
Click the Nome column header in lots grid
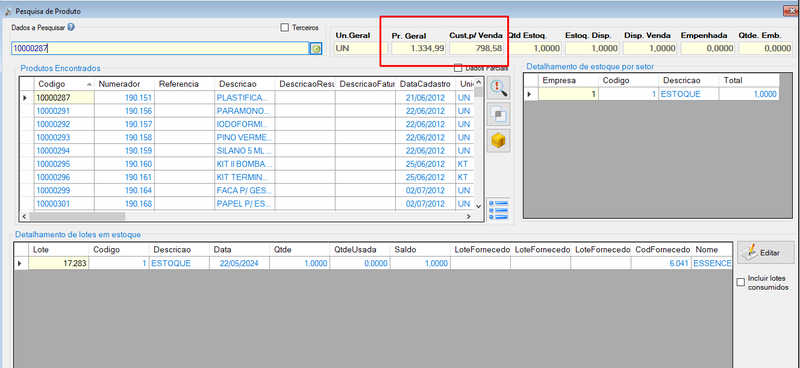[712, 250]
